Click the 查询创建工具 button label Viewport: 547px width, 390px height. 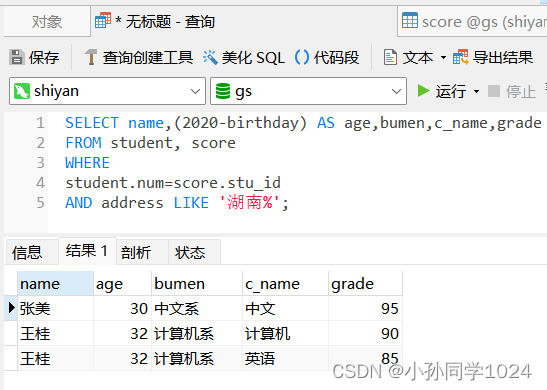[x=148, y=57]
